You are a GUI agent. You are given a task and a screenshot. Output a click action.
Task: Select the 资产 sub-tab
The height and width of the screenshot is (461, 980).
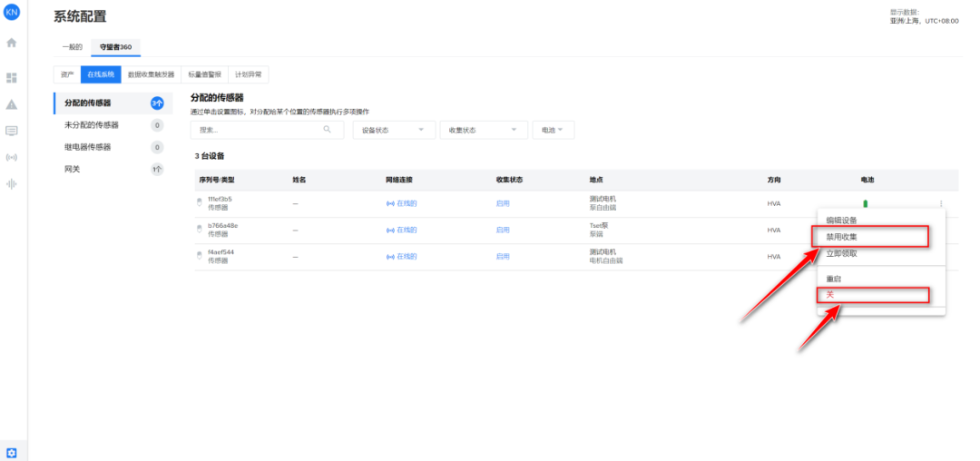click(67, 74)
